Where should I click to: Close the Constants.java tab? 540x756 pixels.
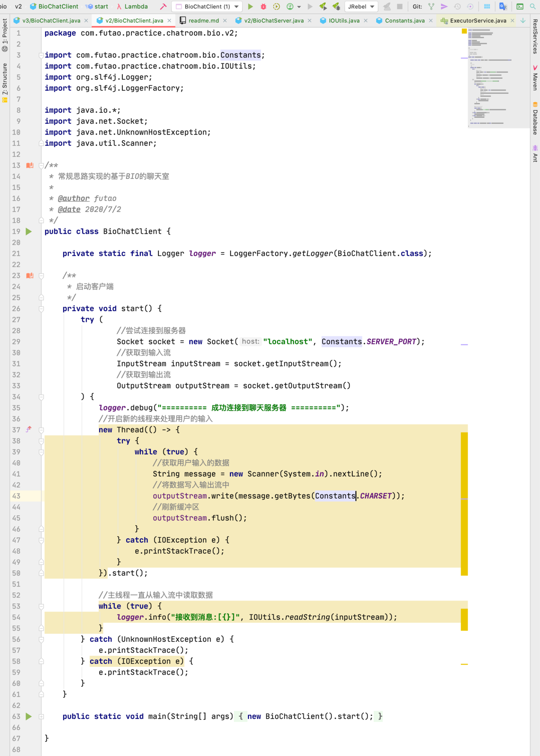click(431, 20)
